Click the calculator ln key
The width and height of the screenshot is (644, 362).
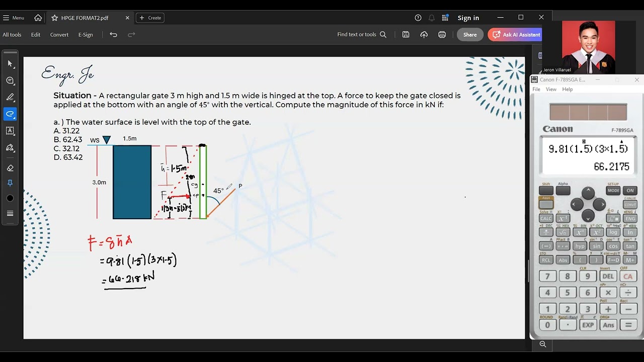click(x=630, y=232)
